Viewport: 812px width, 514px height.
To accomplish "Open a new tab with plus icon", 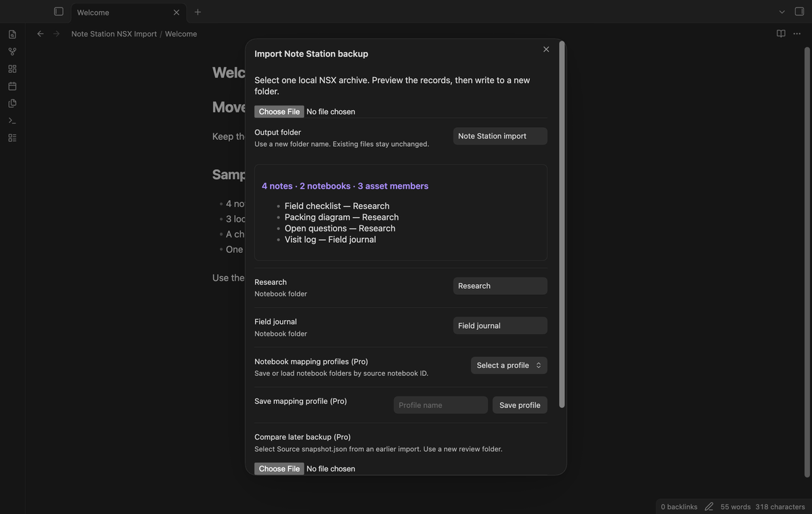I will [198, 12].
